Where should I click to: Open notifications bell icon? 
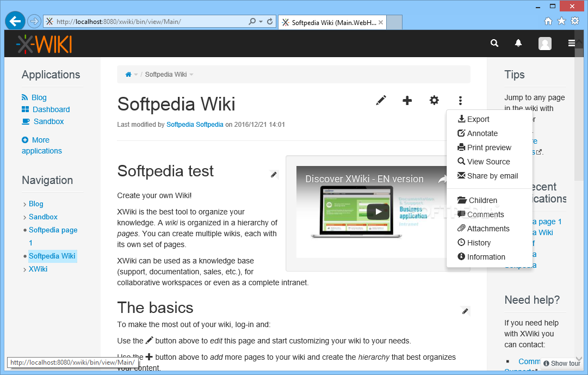pos(518,43)
